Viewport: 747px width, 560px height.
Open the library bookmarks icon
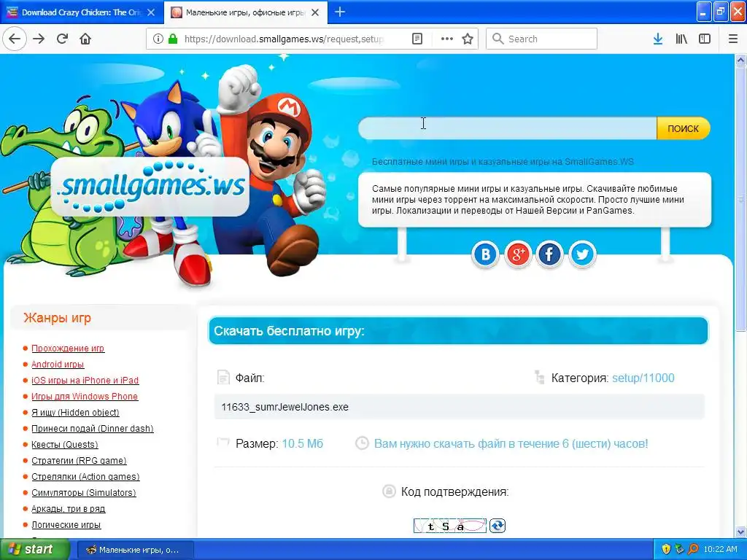tap(681, 39)
